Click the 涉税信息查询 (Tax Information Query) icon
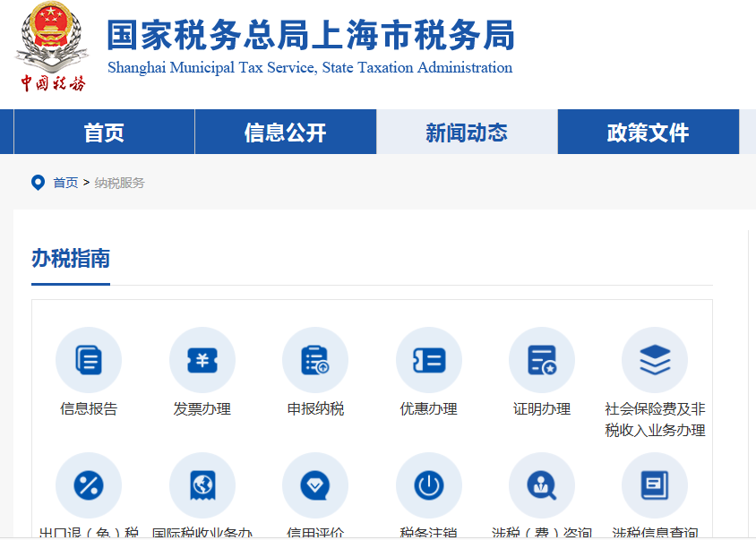The height and width of the screenshot is (540, 756). pos(655,484)
